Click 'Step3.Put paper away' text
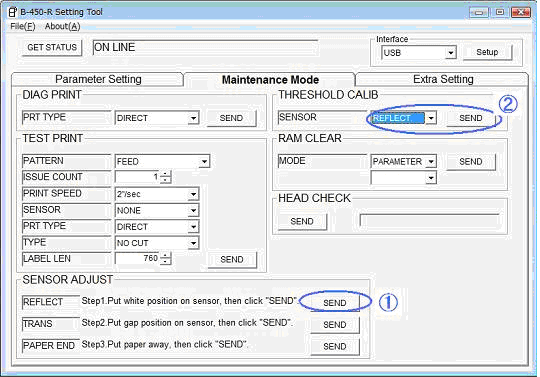The image size is (540, 377). tap(126, 345)
